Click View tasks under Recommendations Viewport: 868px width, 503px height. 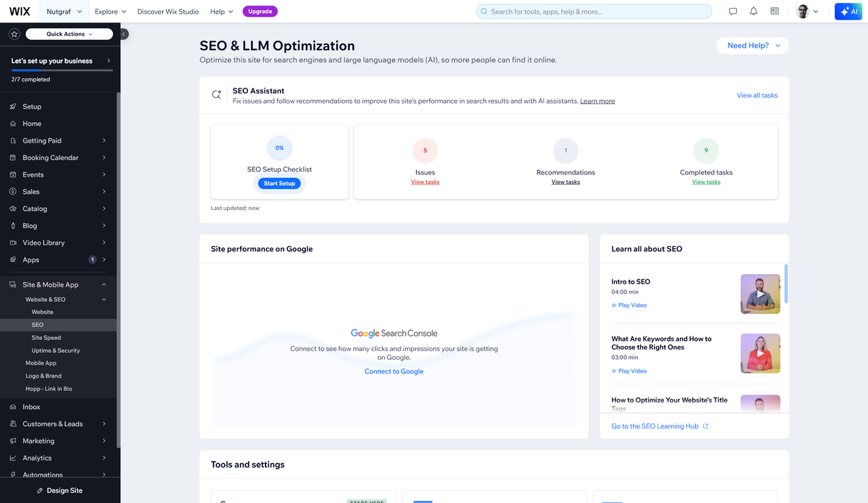[566, 182]
